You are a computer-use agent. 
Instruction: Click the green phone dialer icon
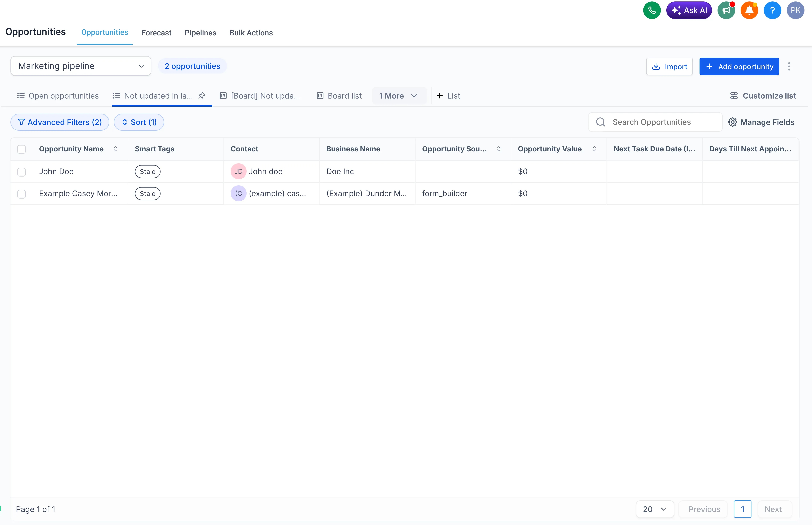pos(651,10)
